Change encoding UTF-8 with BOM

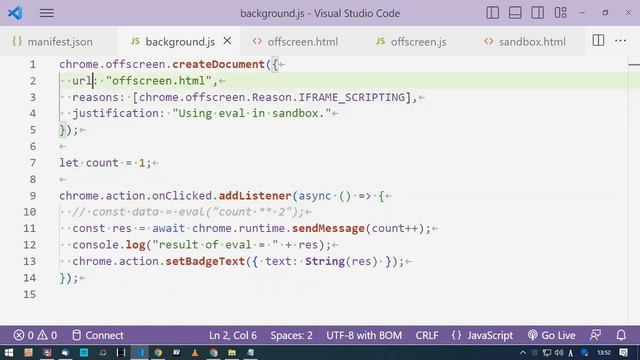pos(364,336)
